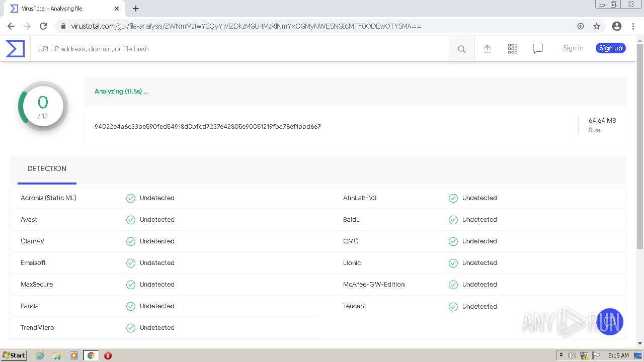Screen dimensions: 644x362
Task: Click the Panda Undetected check icon
Action: (131, 306)
